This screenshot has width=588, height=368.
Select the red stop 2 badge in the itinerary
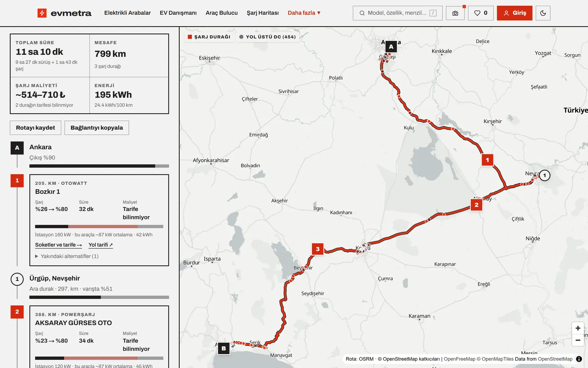[x=17, y=312]
